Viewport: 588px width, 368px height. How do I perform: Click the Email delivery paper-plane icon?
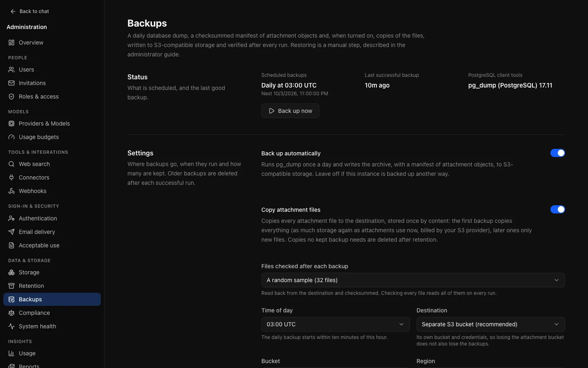point(11,232)
